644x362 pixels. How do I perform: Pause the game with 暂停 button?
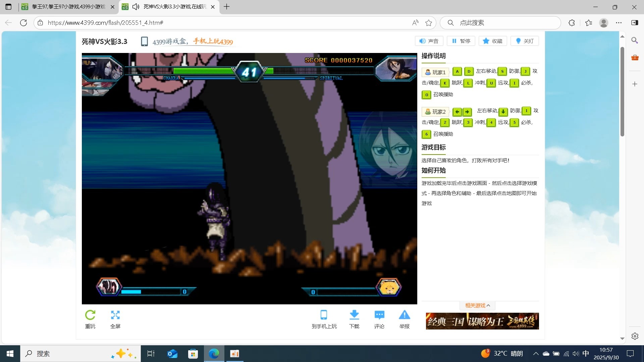[461, 41]
